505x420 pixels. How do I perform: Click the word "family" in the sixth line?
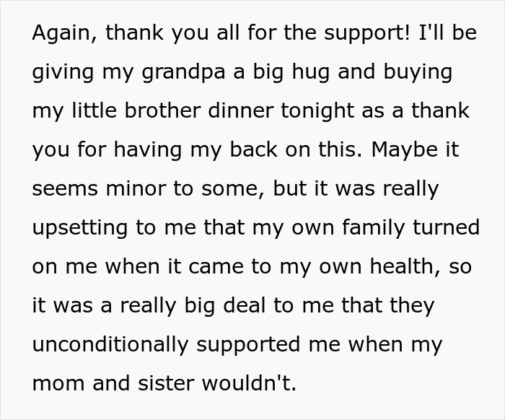[x=373, y=228]
